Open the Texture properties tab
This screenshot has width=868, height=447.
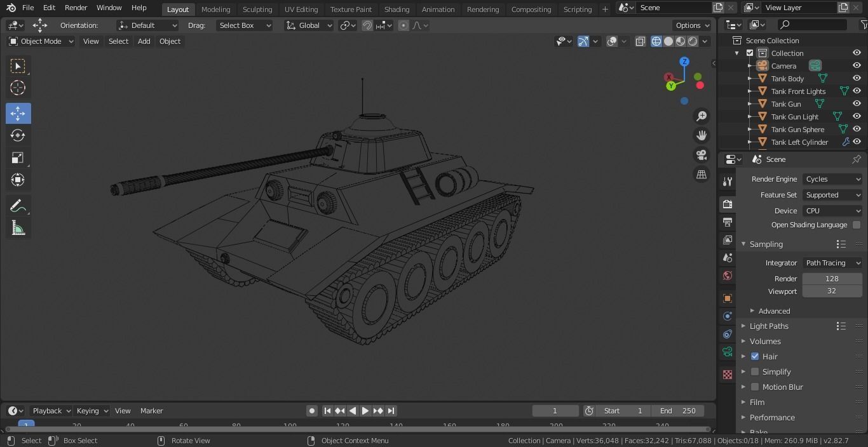[728, 375]
